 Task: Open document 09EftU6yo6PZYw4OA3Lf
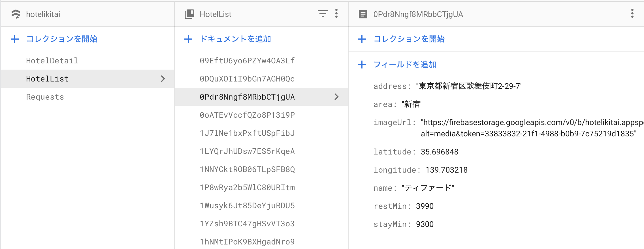pyautogui.click(x=247, y=60)
